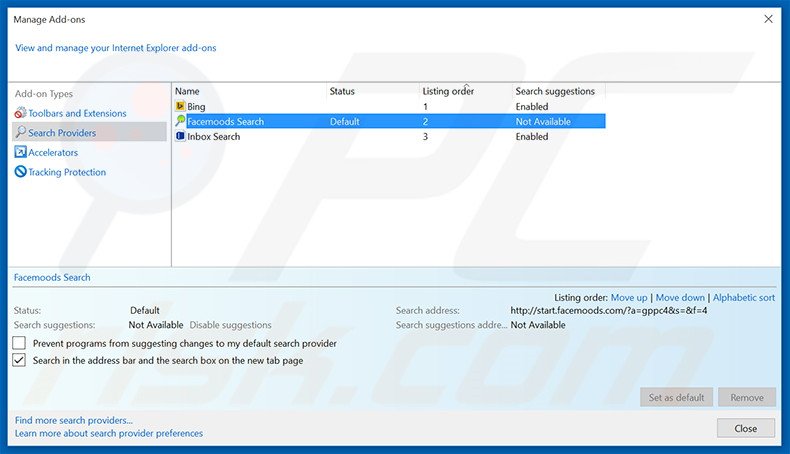Select the Bing search provider row
Screen dimensions: 790x454
(x=389, y=106)
